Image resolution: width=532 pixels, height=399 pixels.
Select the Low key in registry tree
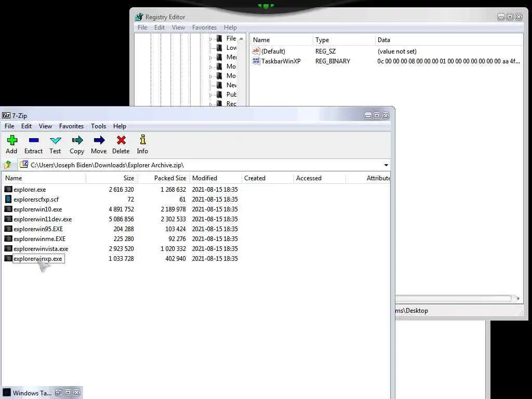coord(231,48)
